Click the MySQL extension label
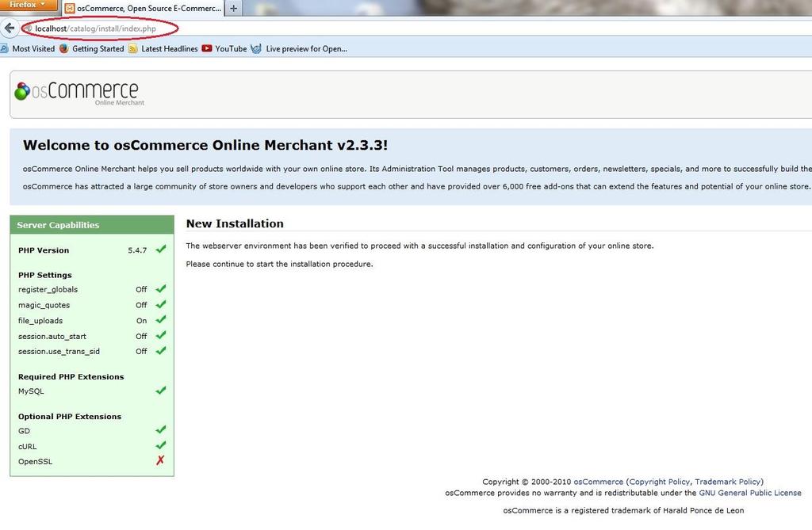This screenshot has height=530, width=812. (x=31, y=391)
